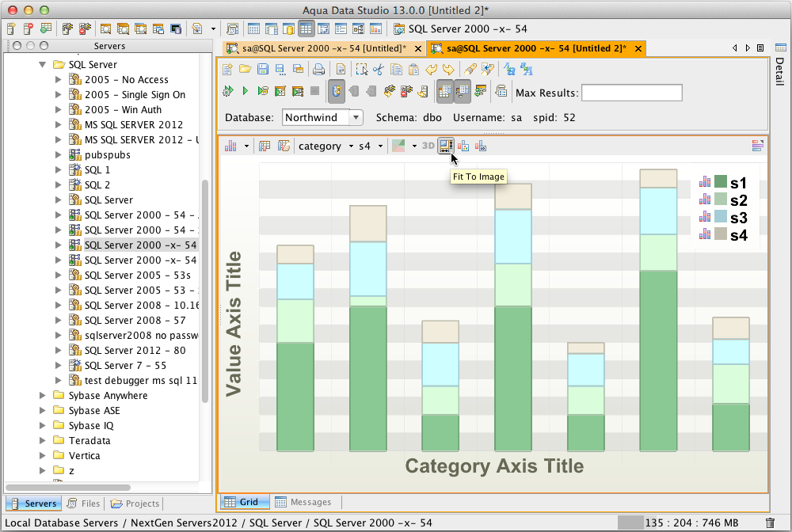Click the Save As icon

click(280, 69)
